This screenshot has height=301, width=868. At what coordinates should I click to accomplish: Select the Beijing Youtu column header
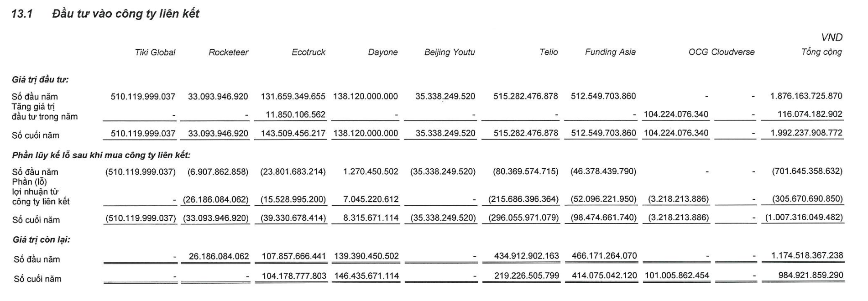tap(450, 52)
